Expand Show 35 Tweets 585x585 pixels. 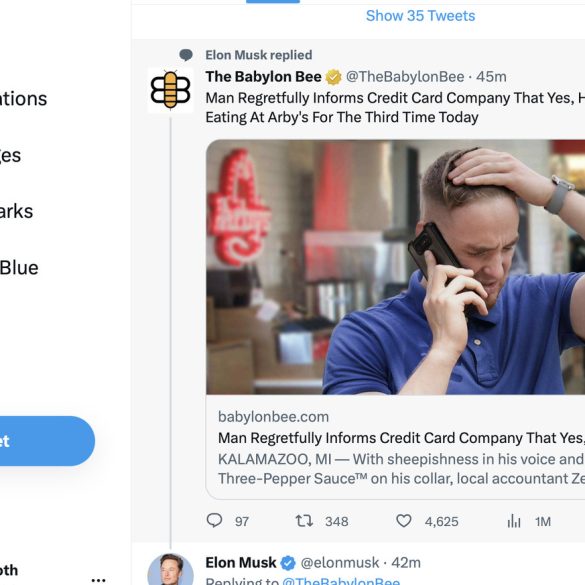[420, 16]
